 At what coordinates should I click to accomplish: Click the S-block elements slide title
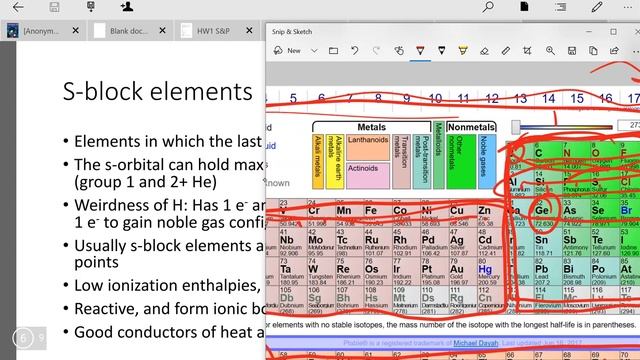[158, 91]
